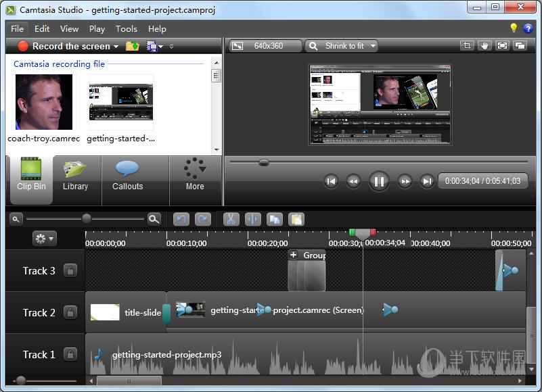
Task: Expand the Group clip on Track 3
Action: [294, 255]
